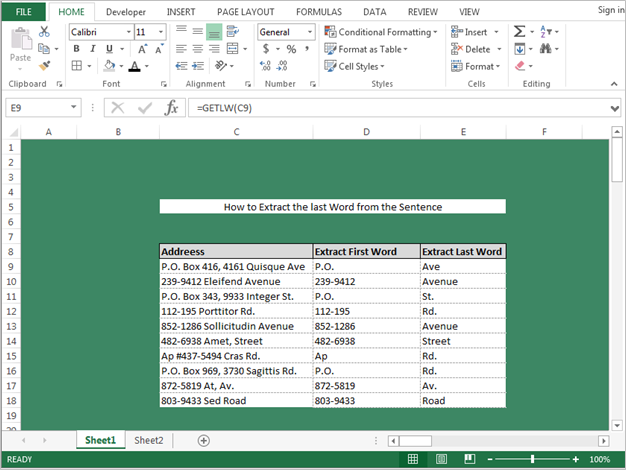The height and width of the screenshot is (470, 626).
Task: Toggle Italic formatting
Action: pyautogui.click(x=93, y=49)
